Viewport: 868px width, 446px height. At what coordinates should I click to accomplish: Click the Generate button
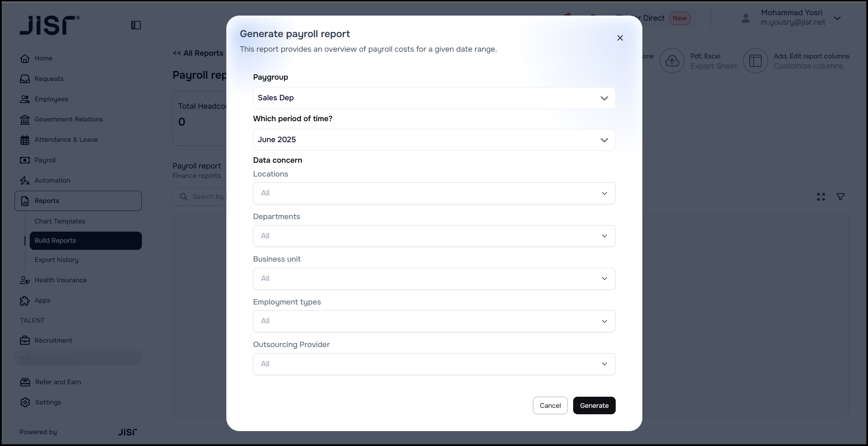pos(594,405)
